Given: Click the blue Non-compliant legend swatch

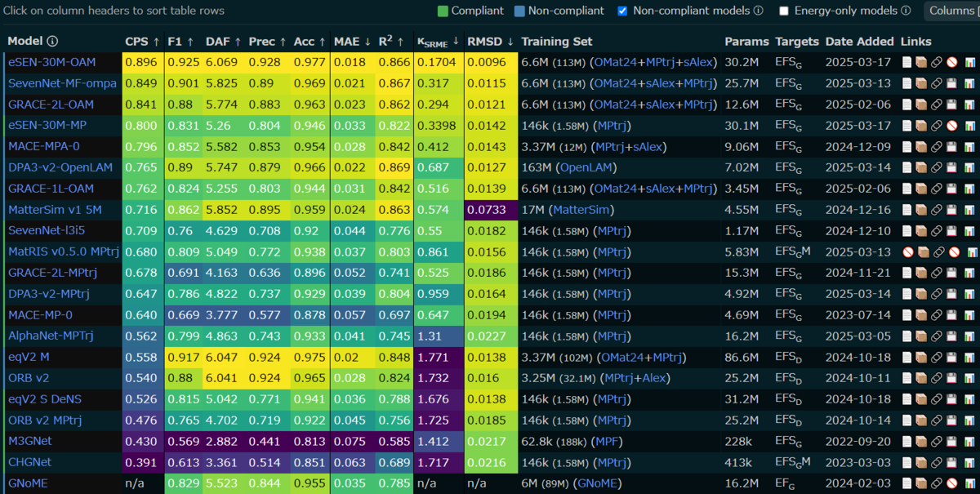Looking at the screenshot, I should (519, 11).
